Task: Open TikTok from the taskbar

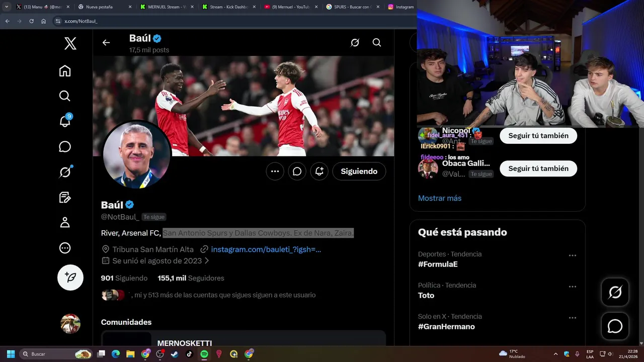Action: point(189,354)
